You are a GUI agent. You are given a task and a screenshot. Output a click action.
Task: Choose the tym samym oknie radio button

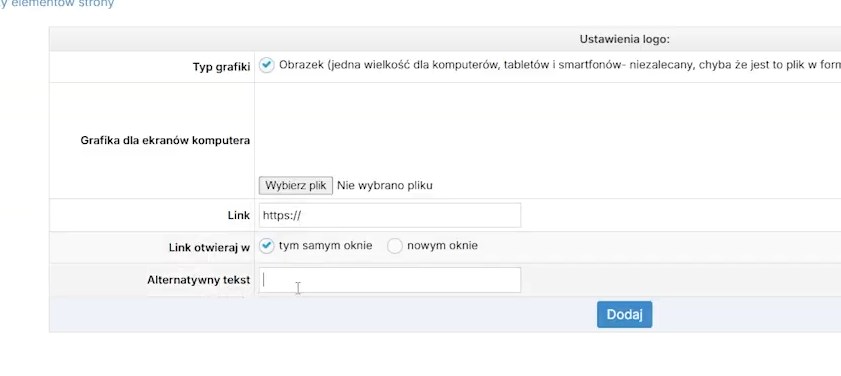266,246
